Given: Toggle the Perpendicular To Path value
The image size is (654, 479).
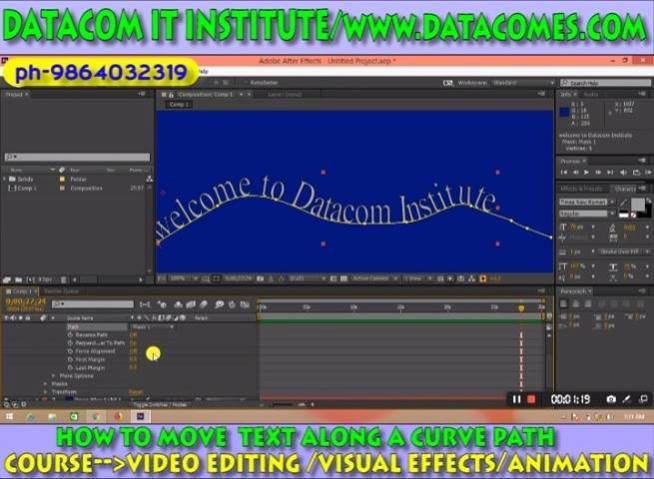Looking at the screenshot, I should tap(133, 343).
